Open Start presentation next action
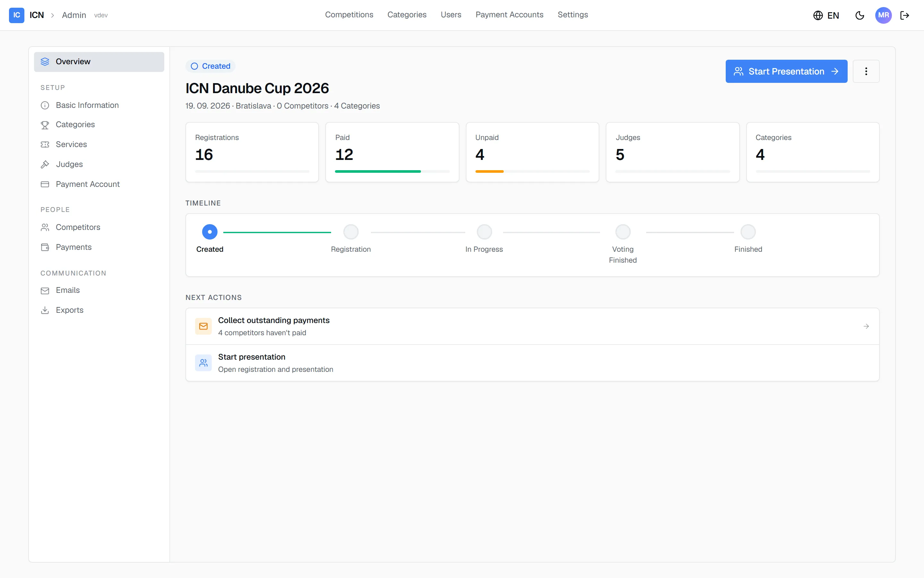Viewport: 924px width, 578px height. pyautogui.click(x=532, y=363)
